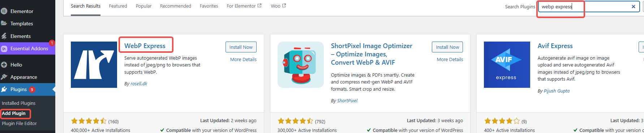The width and height of the screenshot is (644, 133).
Task: Open the Woo external tab
Action: [x=278, y=6]
